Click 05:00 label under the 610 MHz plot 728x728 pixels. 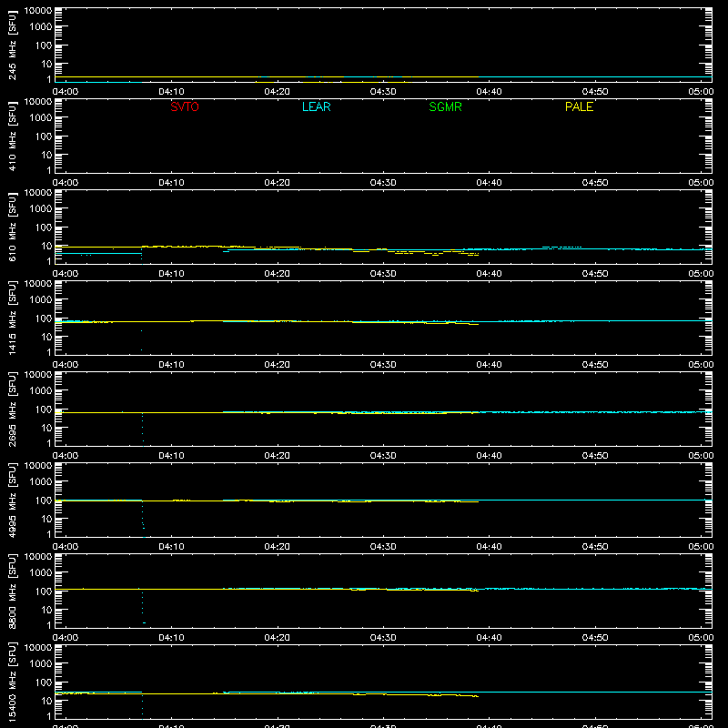[701, 274]
